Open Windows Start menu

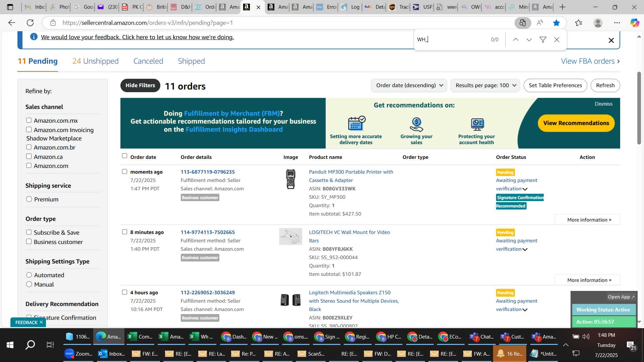click(10, 345)
